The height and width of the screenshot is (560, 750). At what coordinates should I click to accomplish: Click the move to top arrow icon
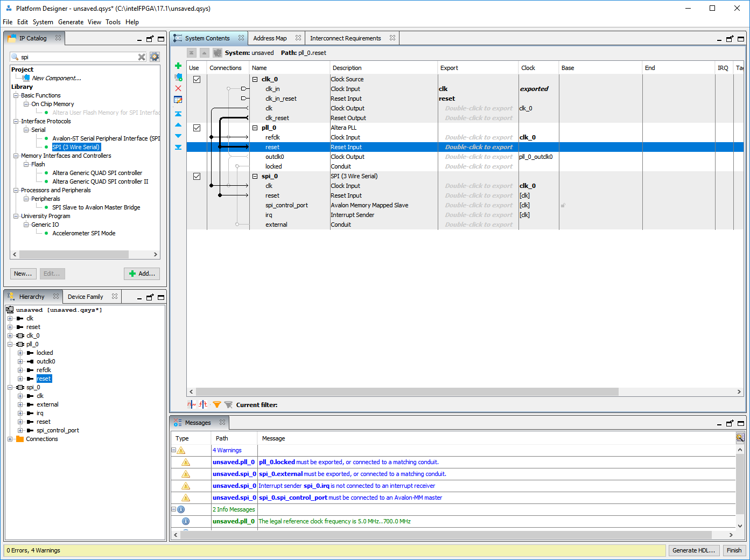click(178, 114)
